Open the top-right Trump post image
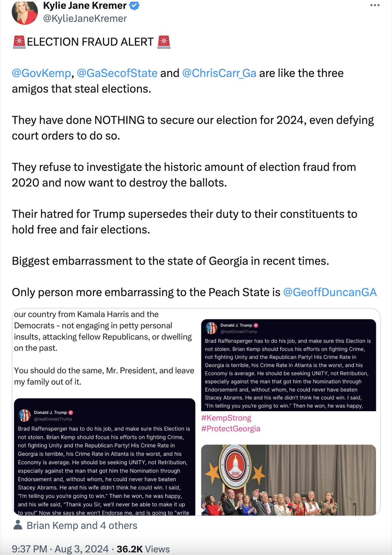The width and height of the screenshot is (392, 555). point(288,365)
